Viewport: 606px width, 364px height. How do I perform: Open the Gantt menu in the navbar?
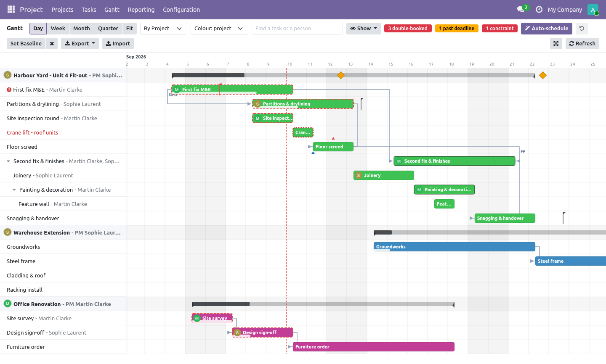point(112,10)
